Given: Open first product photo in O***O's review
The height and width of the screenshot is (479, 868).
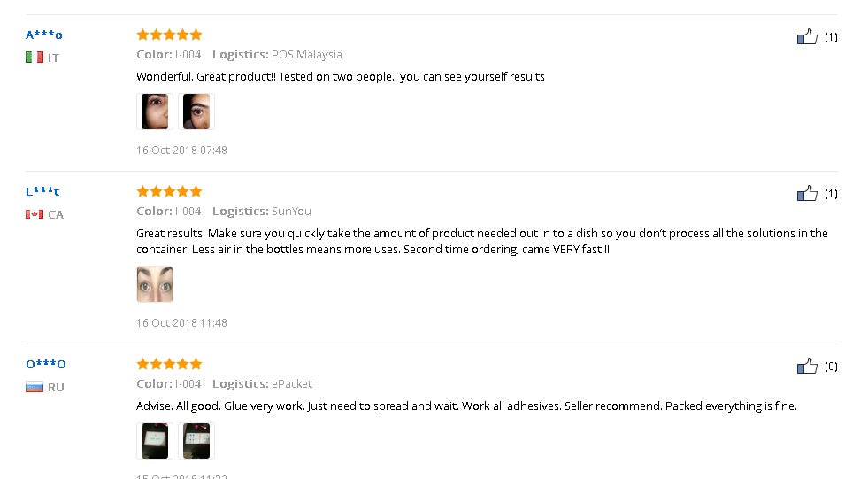Looking at the screenshot, I should (155, 441).
